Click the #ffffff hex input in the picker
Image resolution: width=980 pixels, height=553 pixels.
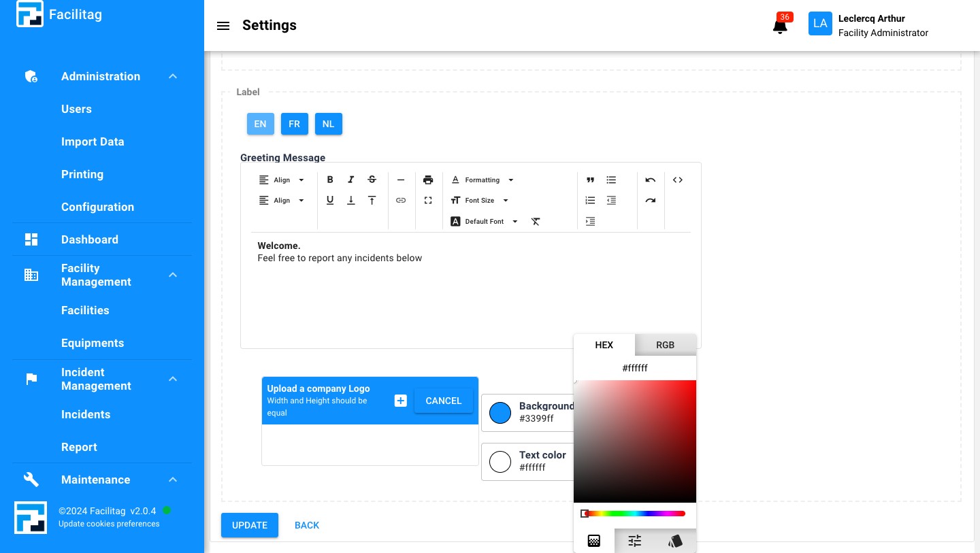[635, 368]
